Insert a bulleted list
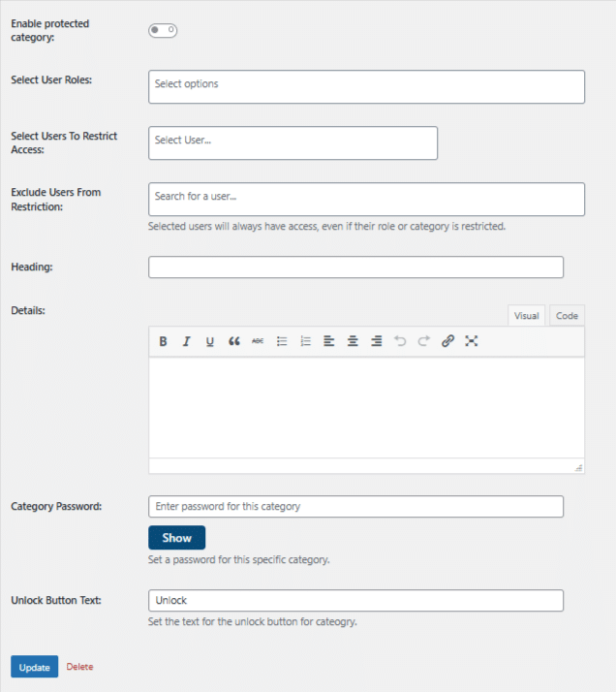Image resolution: width=616 pixels, height=692 pixels. 282,341
